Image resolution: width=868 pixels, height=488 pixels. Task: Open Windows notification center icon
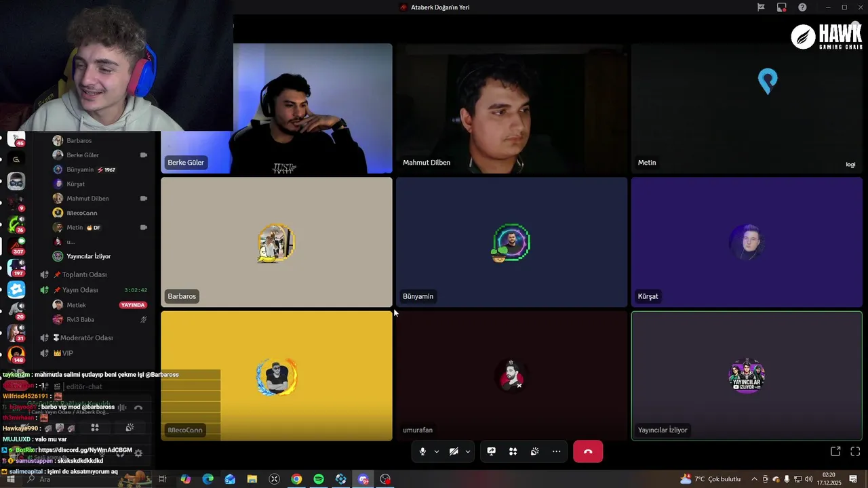853,479
